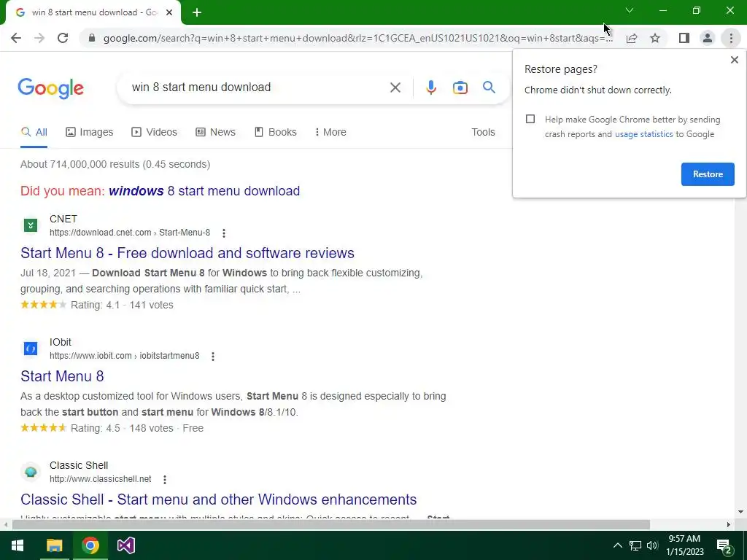Show hidden tray icons chevron

617,545
